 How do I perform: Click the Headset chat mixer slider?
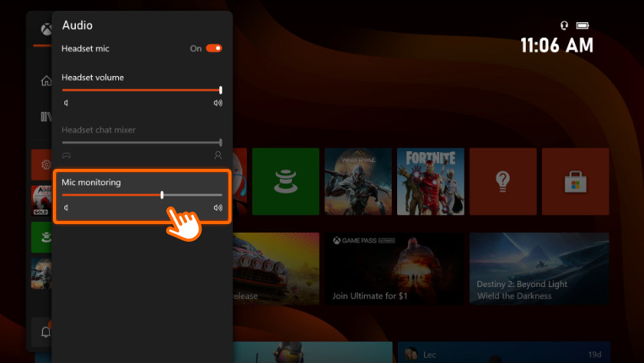pyautogui.click(x=142, y=142)
